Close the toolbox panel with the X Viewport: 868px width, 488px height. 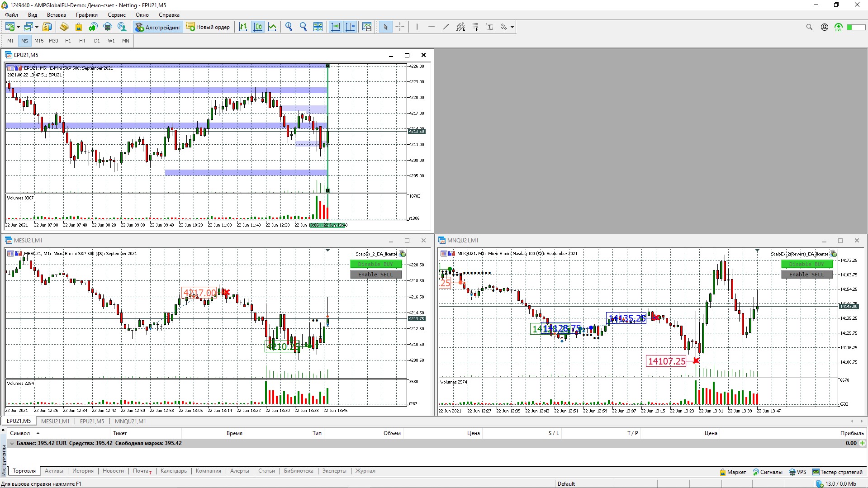3,430
